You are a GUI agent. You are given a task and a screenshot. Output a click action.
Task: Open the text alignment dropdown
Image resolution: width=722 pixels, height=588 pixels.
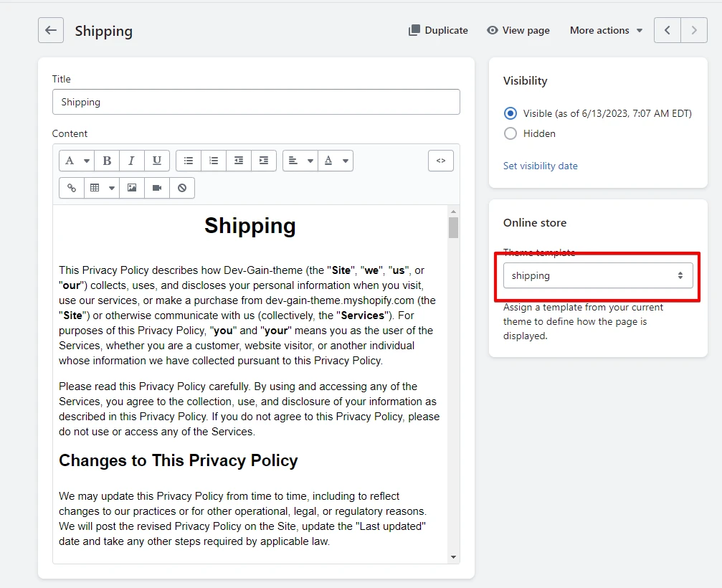click(300, 161)
